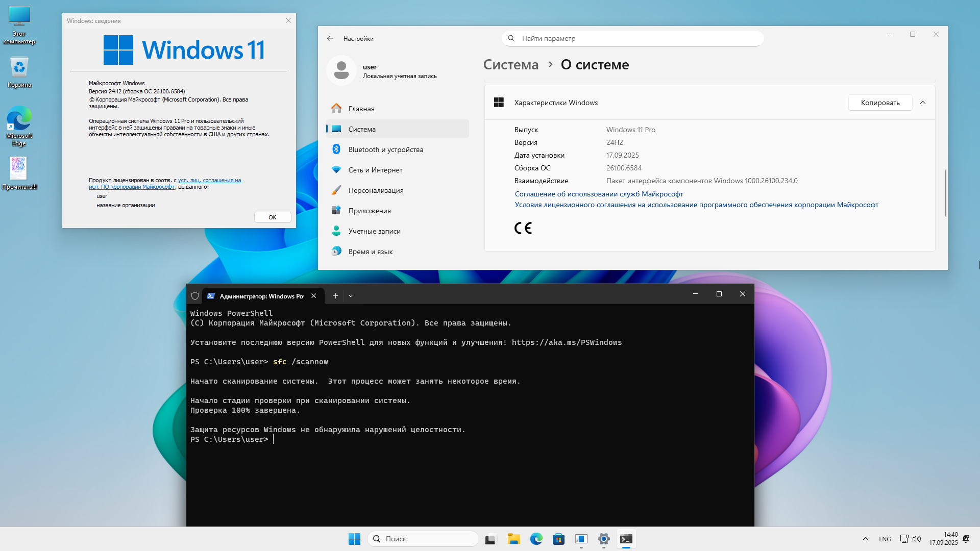Open the terminal new-tab dropdown arrow
The image size is (980, 551).
(x=351, y=296)
